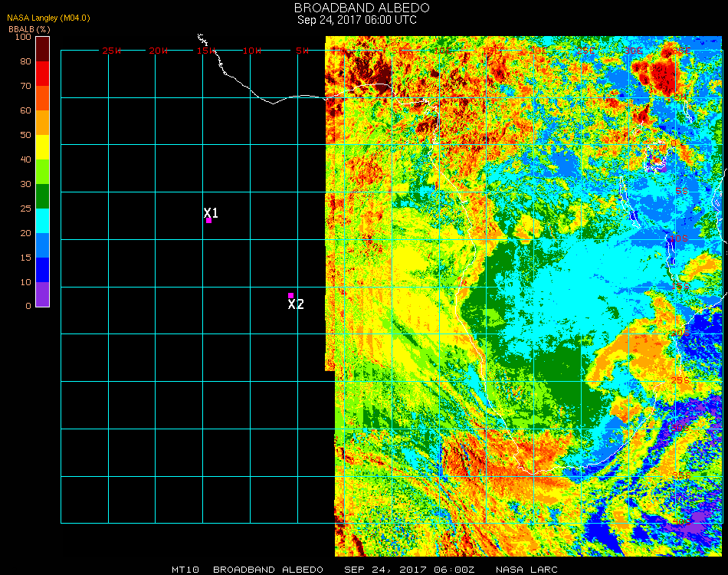Click the legend value "0" at scale bottom
Viewport: 728px width, 575px height.
click(28, 306)
